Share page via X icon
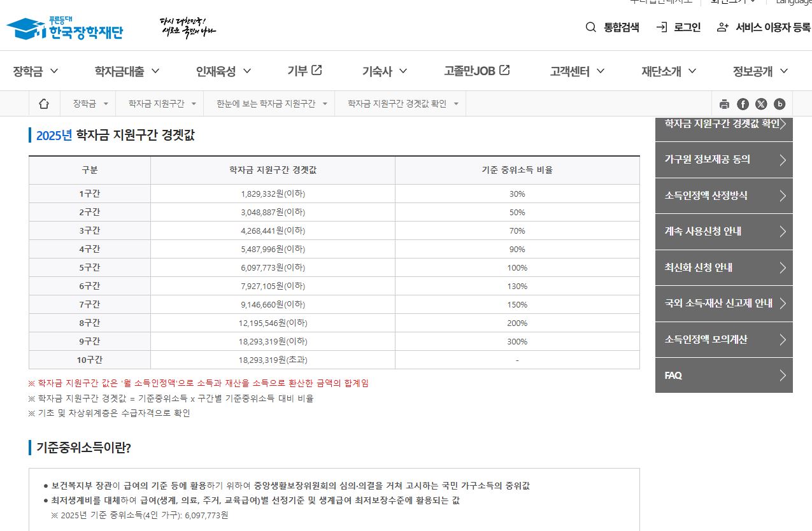 pos(761,104)
